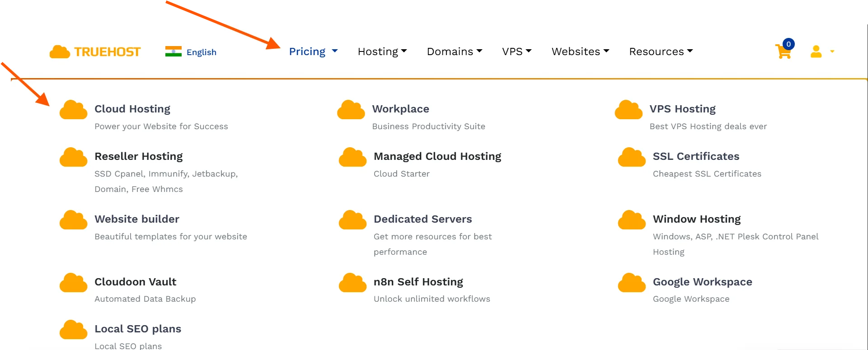Screen dimensions: 868x350
Task: Expand the Pricing dropdown arrow
Action: [x=335, y=51]
